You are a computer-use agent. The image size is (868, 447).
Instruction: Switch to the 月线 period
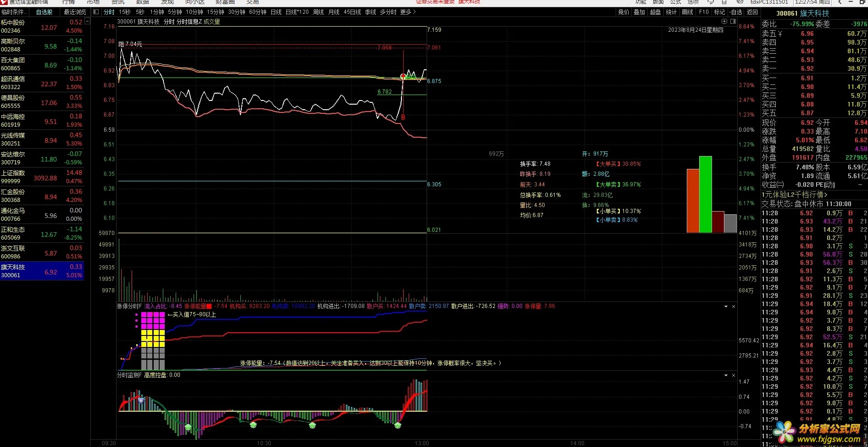coord(334,12)
